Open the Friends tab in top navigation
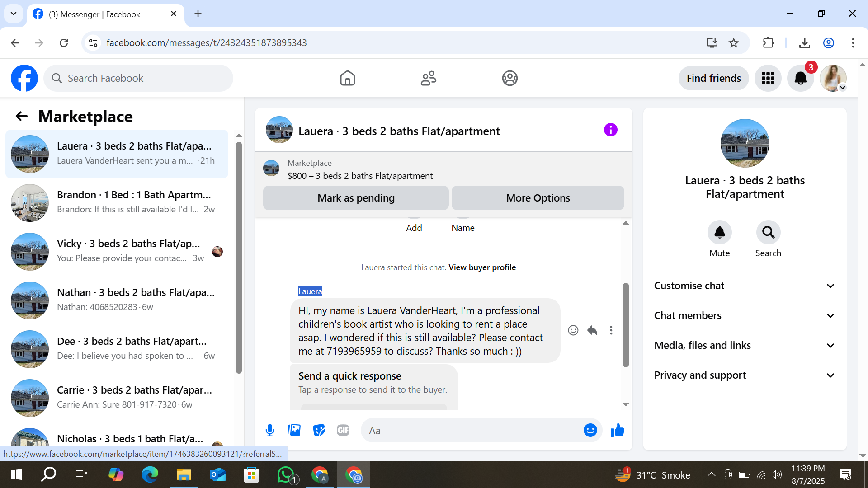This screenshot has height=488, width=868. 428,78
